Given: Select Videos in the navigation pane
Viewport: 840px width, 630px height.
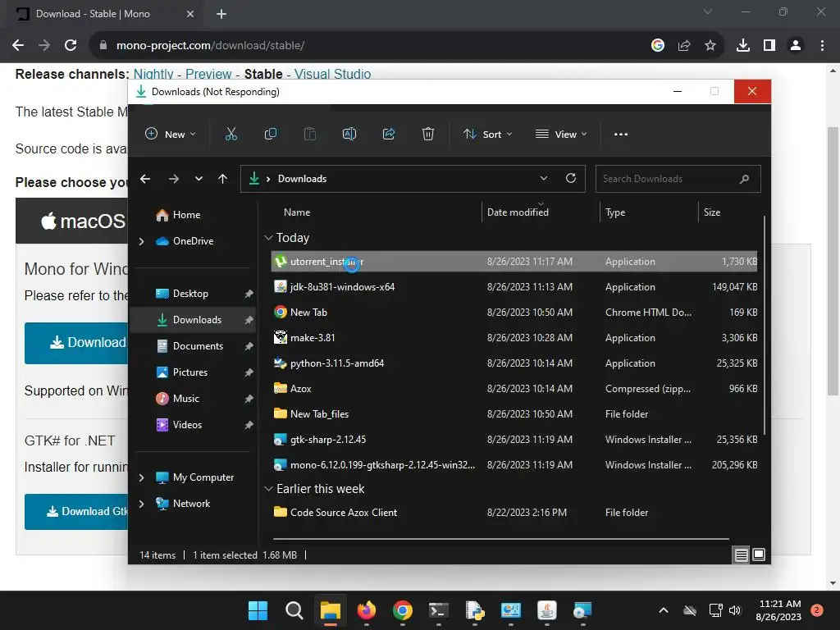Looking at the screenshot, I should click(x=187, y=425).
